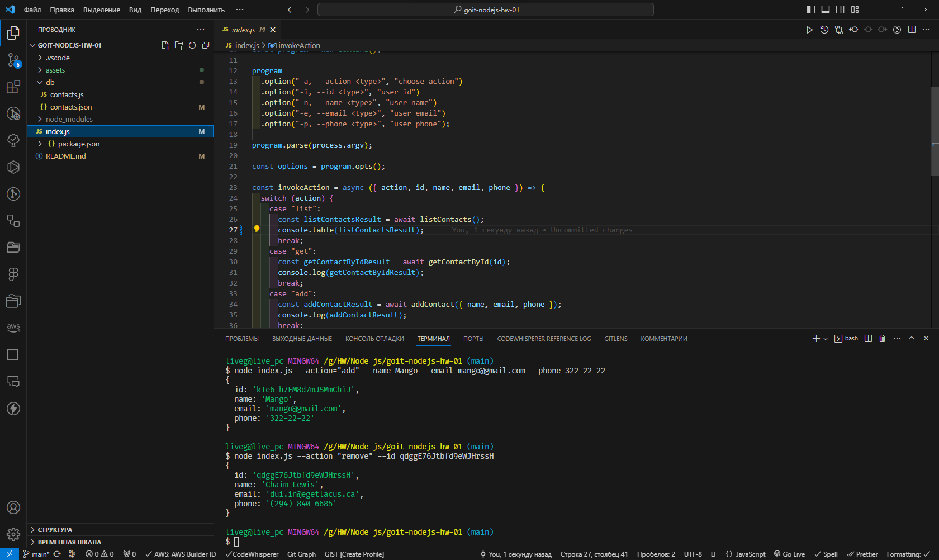The image size is (939, 560).
Task: Click AWS Builder ID status item
Action: coord(181,554)
